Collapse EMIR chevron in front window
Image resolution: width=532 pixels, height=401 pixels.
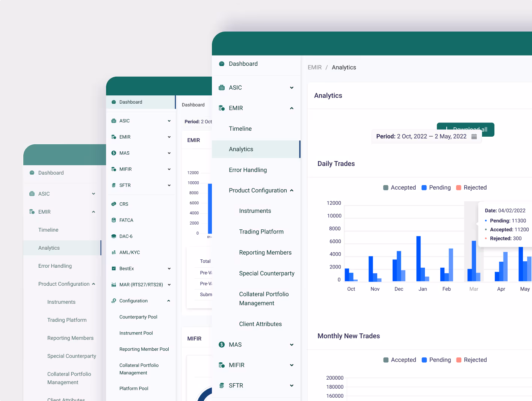tap(292, 109)
